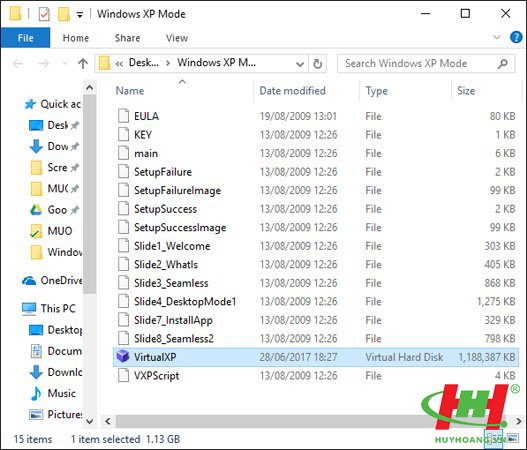Image resolution: width=527 pixels, height=450 pixels.
Task: Refresh the folder view
Action: tap(317, 64)
